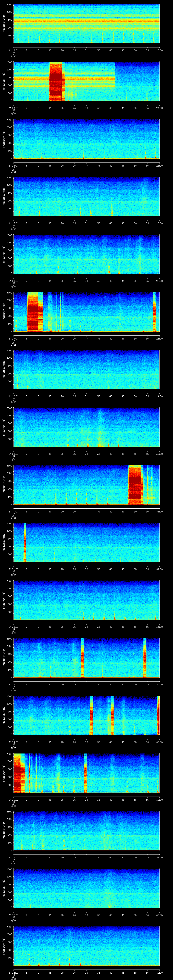Click the 31:00 end-of-axis time label
Image resolution: width=173 pixels, height=980 pixels.
point(160,511)
